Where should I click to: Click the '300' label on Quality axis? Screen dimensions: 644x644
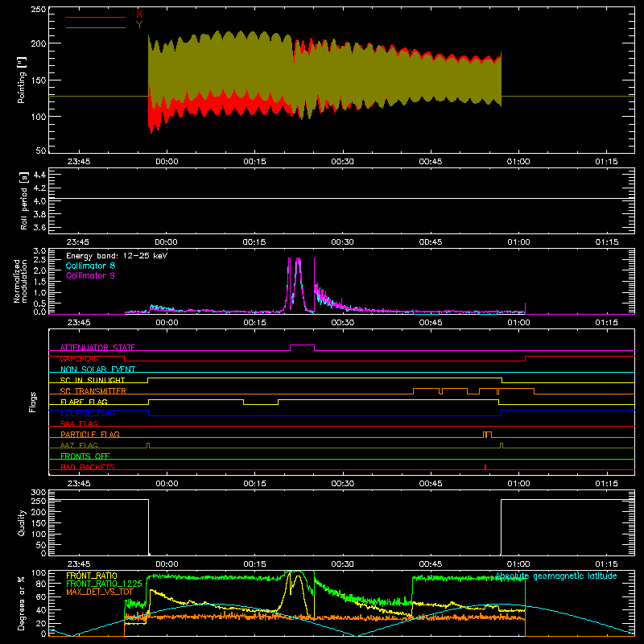click(39, 492)
